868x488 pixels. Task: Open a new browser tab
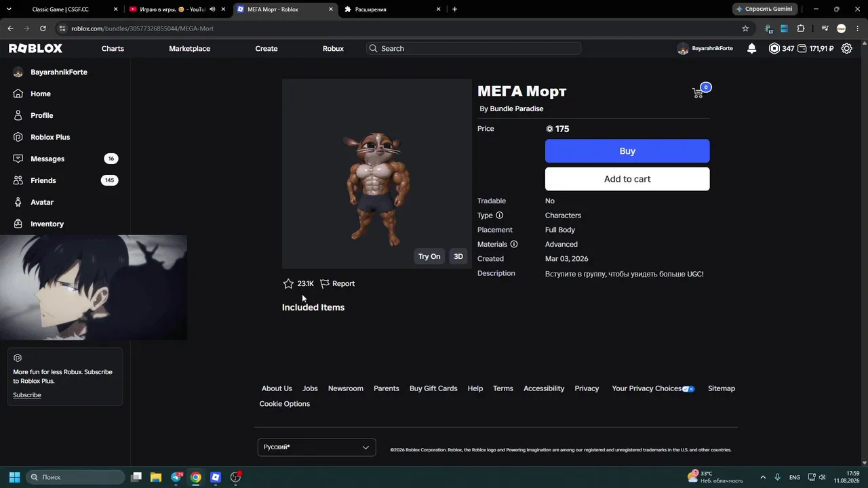(454, 9)
